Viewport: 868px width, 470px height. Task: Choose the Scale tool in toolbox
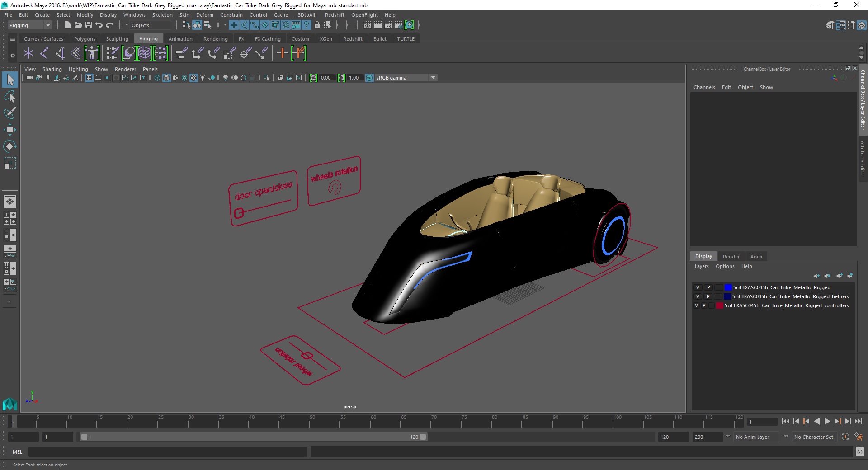pyautogui.click(x=10, y=163)
